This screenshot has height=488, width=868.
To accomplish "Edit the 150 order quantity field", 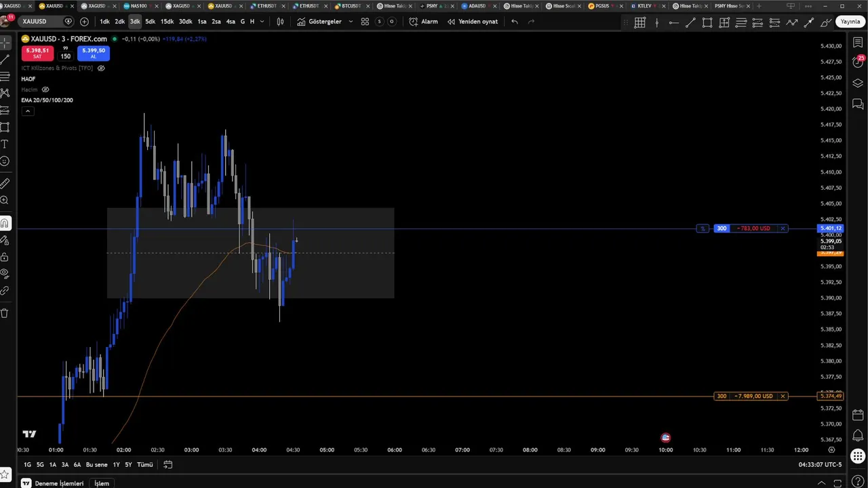I will [x=66, y=56].
